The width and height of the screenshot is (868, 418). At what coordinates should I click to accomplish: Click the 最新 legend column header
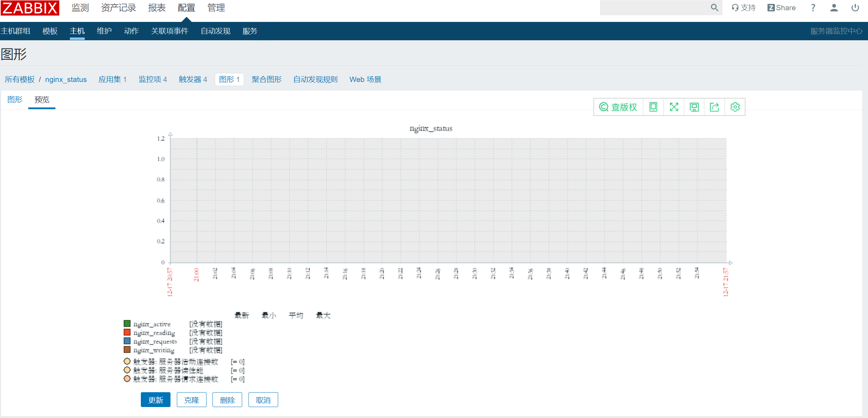[x=242, y=315]
